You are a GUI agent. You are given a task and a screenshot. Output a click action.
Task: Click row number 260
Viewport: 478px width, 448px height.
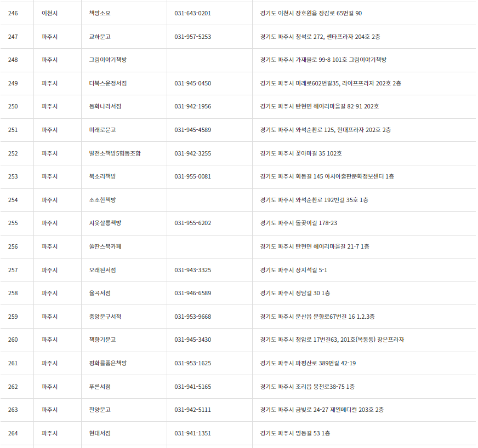[13, 340]
